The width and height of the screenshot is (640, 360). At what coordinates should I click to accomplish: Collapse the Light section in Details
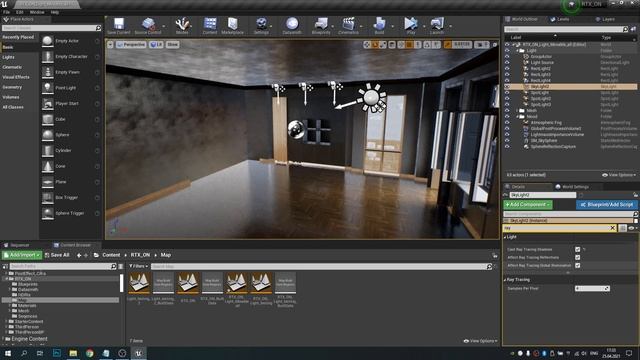tap(505, 237)
